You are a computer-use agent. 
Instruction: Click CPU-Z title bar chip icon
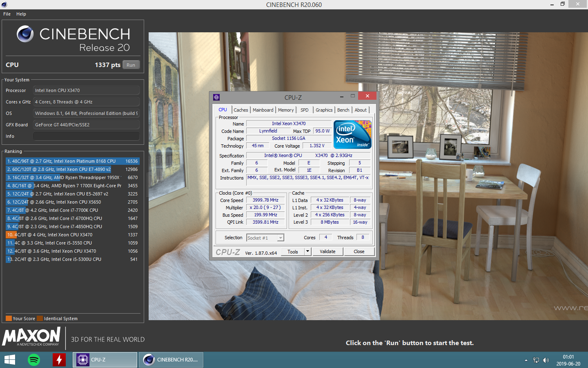tap(216, 97)
